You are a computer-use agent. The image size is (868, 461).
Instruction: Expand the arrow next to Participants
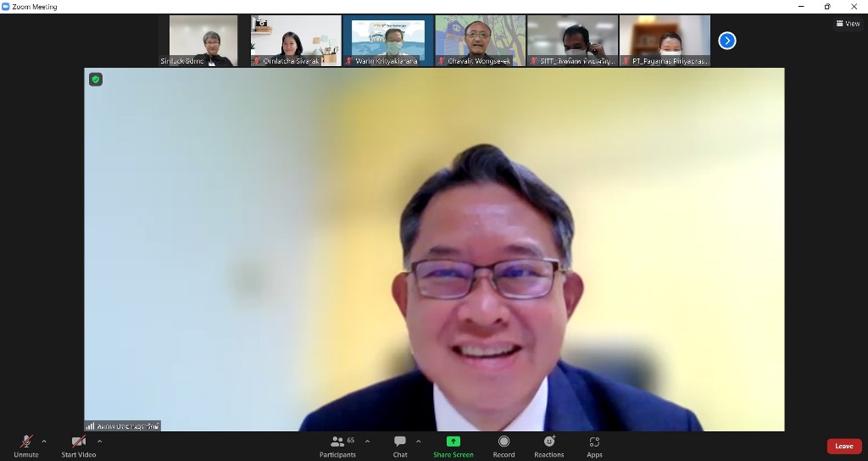[367, 441]
